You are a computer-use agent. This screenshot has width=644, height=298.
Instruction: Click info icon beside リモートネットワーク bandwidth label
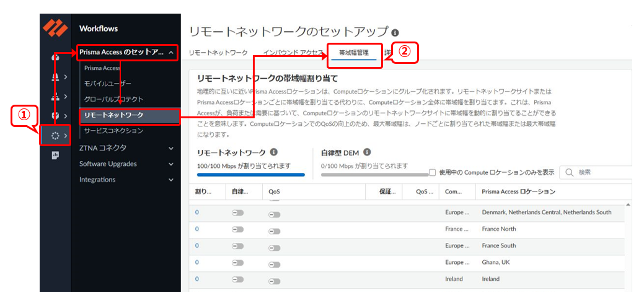(x=274, y=152)
